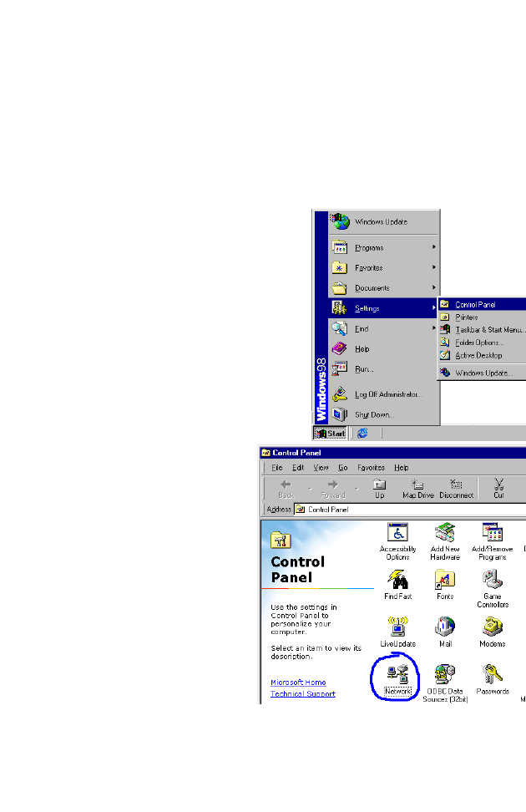
Task: Open Folder Options from Settings submenu
Action: [x=483, y=343]
